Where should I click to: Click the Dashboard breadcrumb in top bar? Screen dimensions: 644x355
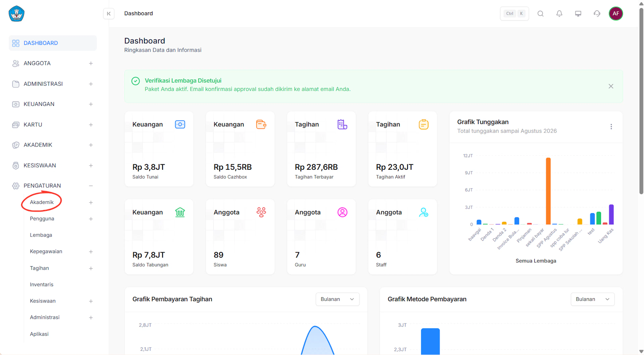[139, 13]
